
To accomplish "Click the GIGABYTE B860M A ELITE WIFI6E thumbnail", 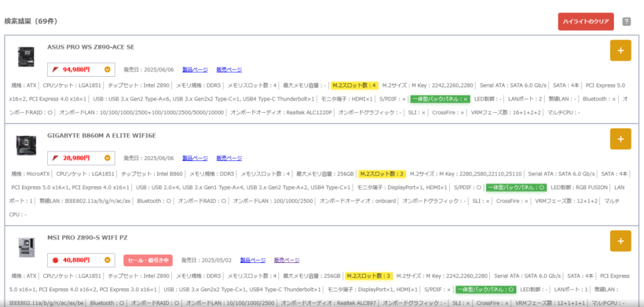I will [x=26, y=145].
